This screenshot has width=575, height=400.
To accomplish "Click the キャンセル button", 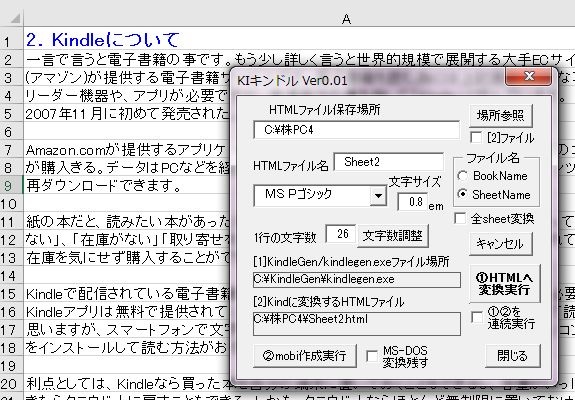I will point(501,243).
